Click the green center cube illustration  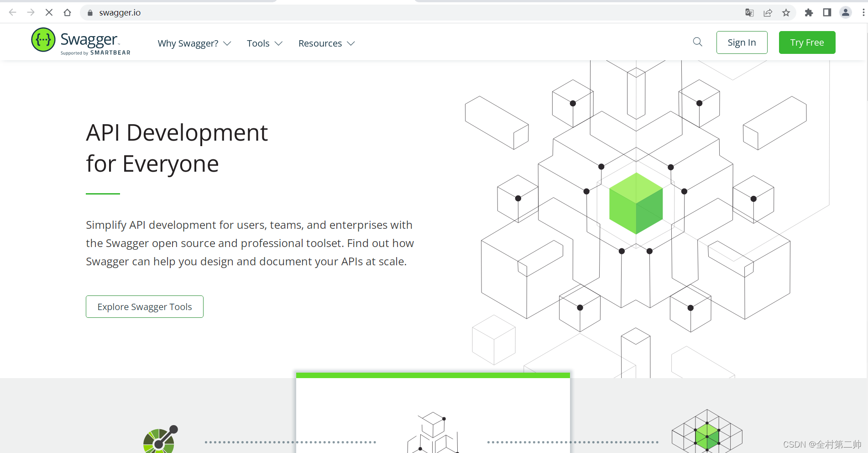pyautogui.click(x=636, y=203)
